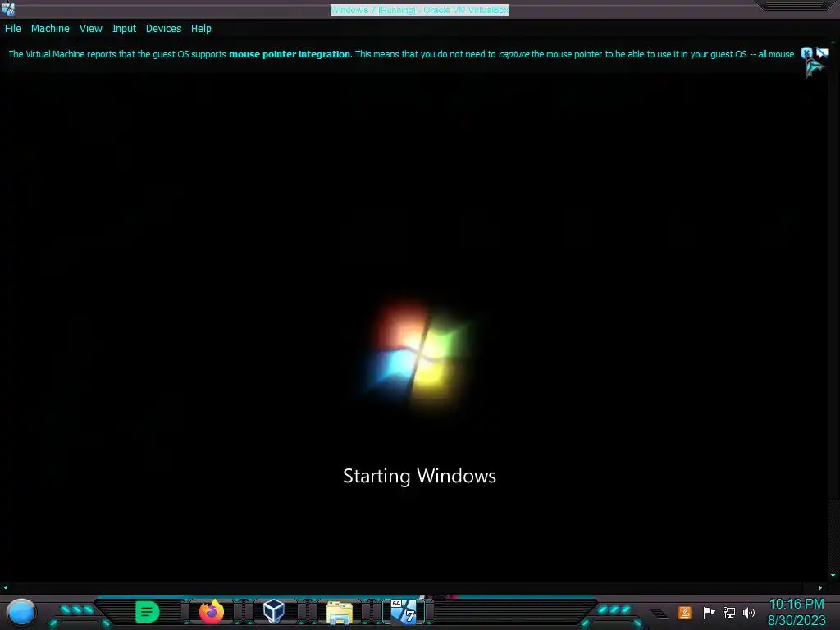
Task: Click the Java update tray icon
Action: point(685,612)
